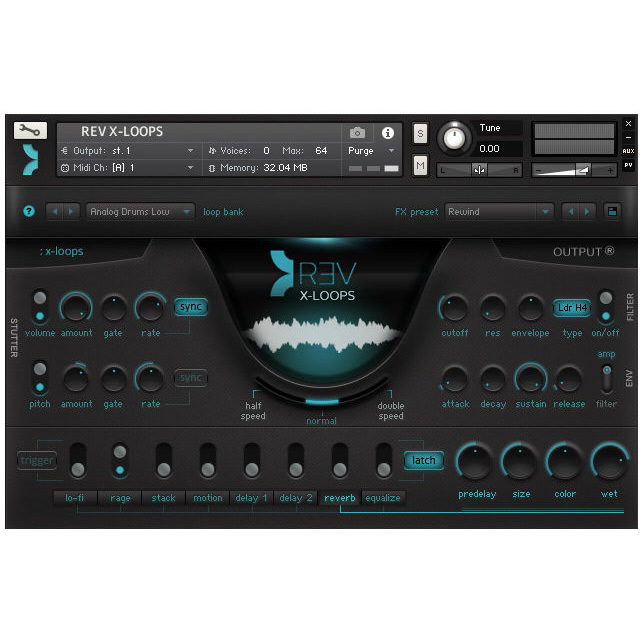The image size is (643, 643).
Task: Enable the delay 2 effect switch
Action: (296, 461)
